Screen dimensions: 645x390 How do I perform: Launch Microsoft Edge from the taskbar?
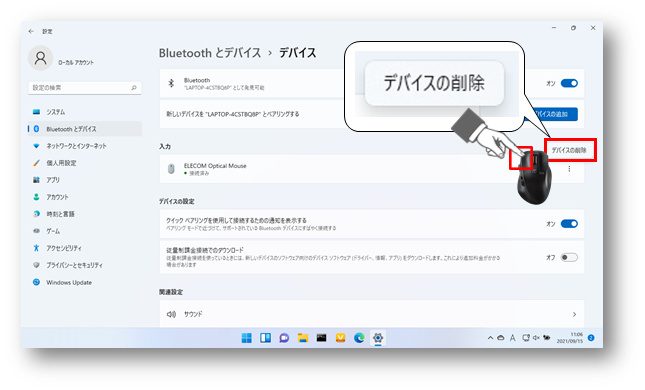click(359, 338)
